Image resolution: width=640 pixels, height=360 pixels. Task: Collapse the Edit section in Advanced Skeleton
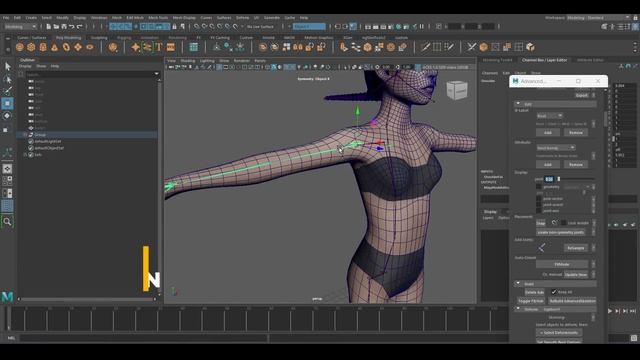point(518,104)
